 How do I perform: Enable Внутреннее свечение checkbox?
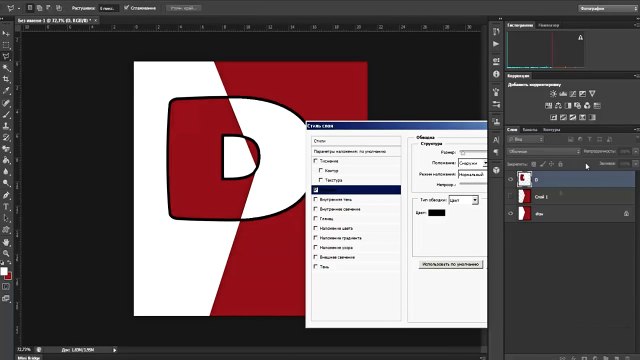(316, 209)
